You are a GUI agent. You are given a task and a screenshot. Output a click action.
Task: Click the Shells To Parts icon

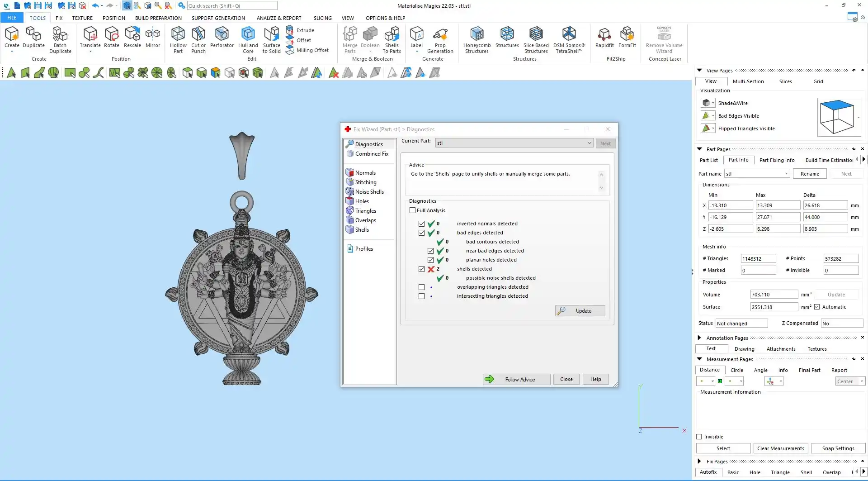pos(392,40)
